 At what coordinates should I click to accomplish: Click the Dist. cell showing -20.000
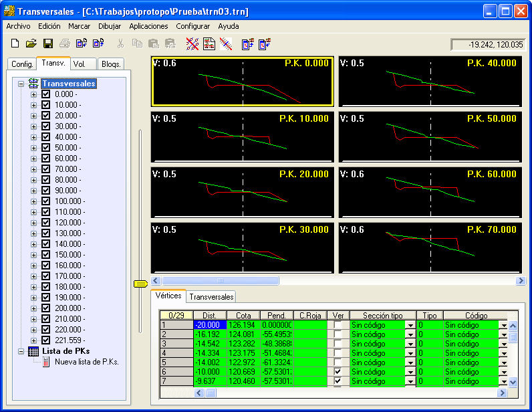coord(210,325)
